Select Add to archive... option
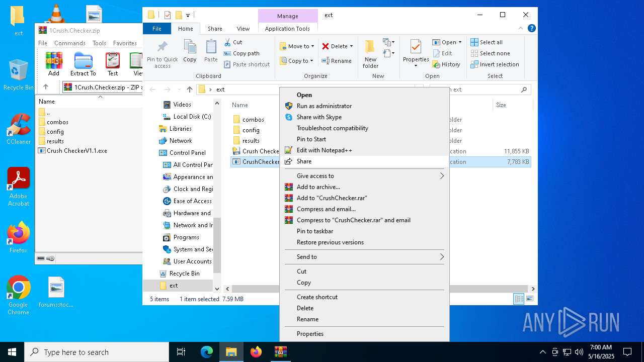This screenshot has width=644, height=362. pyautogui.click(x=364, y=187)
